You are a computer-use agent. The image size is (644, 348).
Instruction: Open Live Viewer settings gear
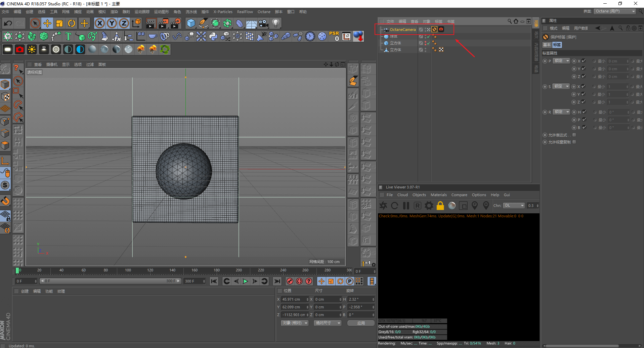pyautogui.click(x=429, y=206)
